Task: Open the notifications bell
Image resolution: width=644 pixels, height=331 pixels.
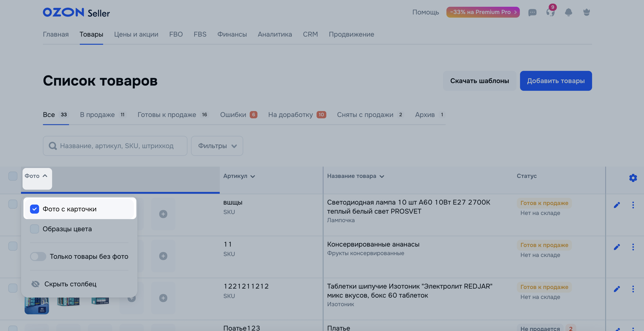Action: (x=568, y=12)
